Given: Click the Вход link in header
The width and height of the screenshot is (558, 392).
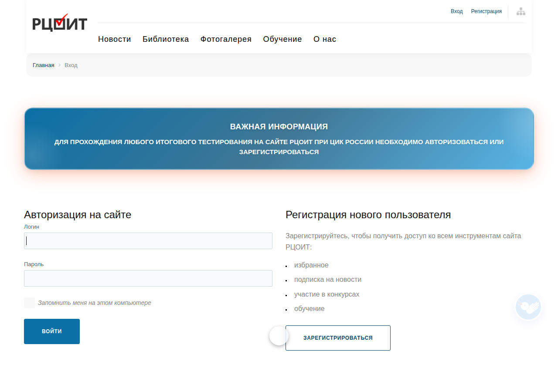Looking at the screenshot, I should point(457,11).
